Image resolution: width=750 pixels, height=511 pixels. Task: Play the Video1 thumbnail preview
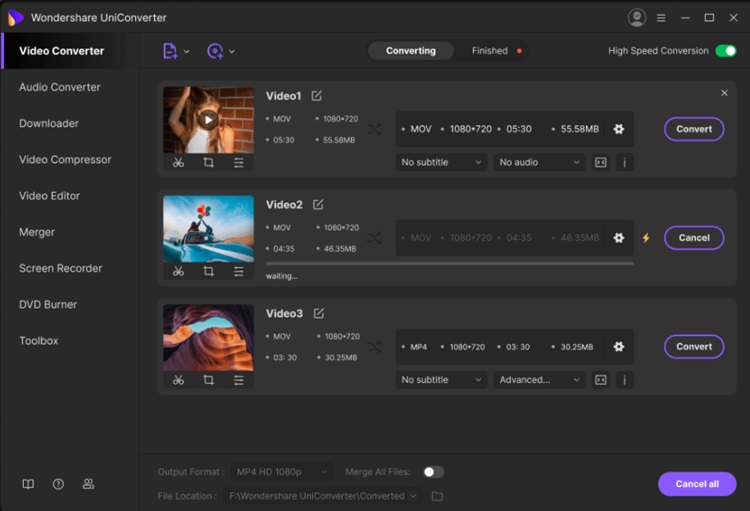pyautogui.click(x=208, y=120)
